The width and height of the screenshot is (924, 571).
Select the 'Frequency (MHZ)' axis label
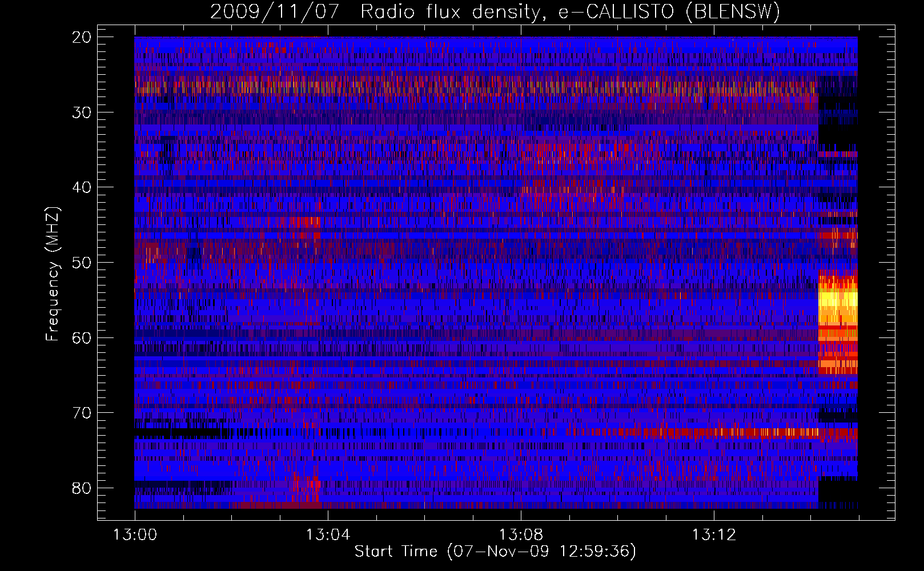tap(52, 274)
